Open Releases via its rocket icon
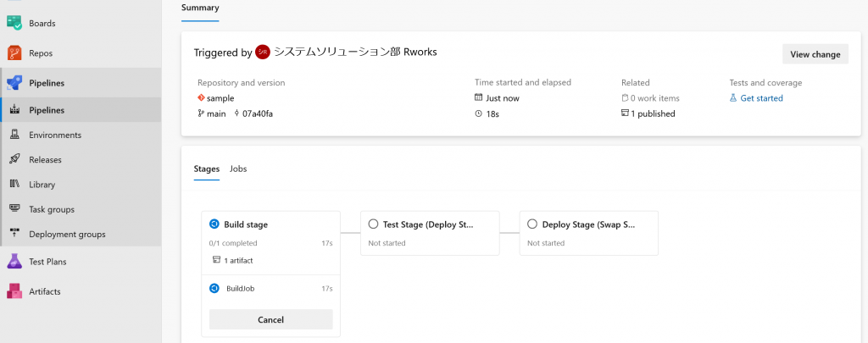The height and width of the screenshot is (343, 868). coord(15,160)
